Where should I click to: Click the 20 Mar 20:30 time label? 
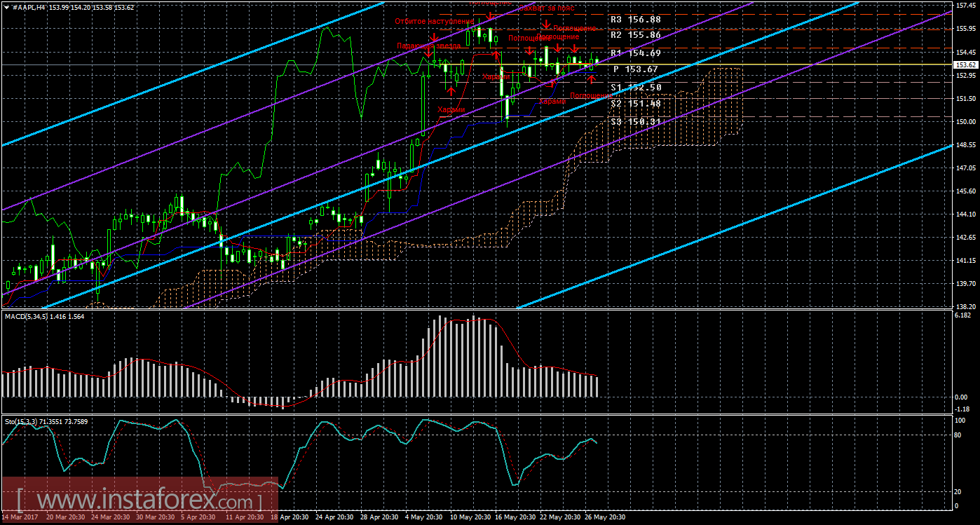tap(66, 517)
